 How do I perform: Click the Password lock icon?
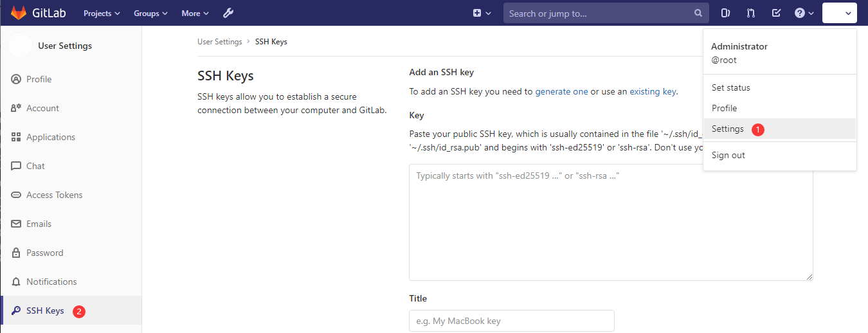click(x=16, y=253)
